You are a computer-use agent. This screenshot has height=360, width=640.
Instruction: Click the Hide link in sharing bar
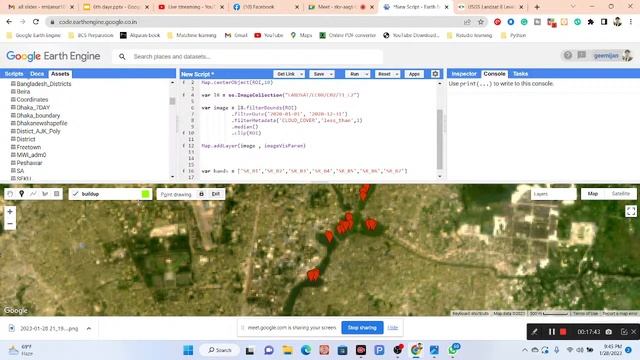[x=393, y=328]
